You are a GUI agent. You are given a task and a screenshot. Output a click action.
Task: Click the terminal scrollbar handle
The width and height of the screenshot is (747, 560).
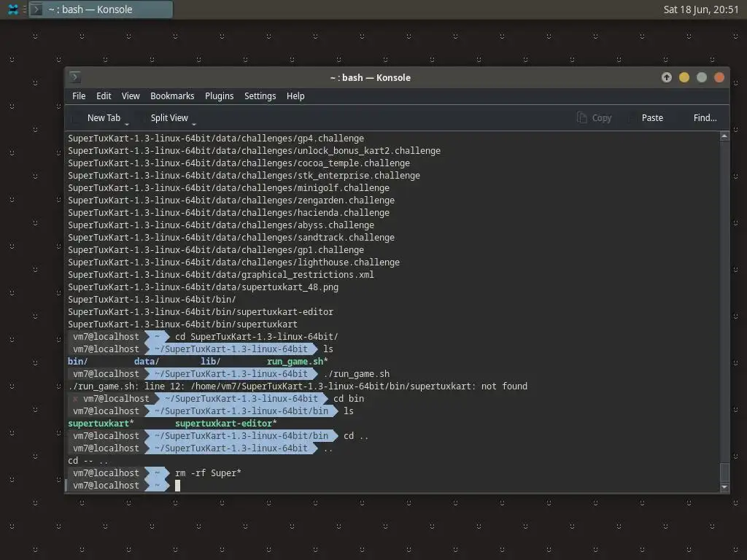point(724,472)
